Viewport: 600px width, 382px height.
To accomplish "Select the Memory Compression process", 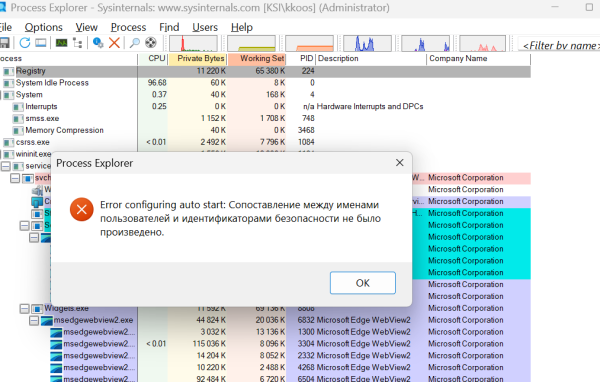I will tap(64, 130).
